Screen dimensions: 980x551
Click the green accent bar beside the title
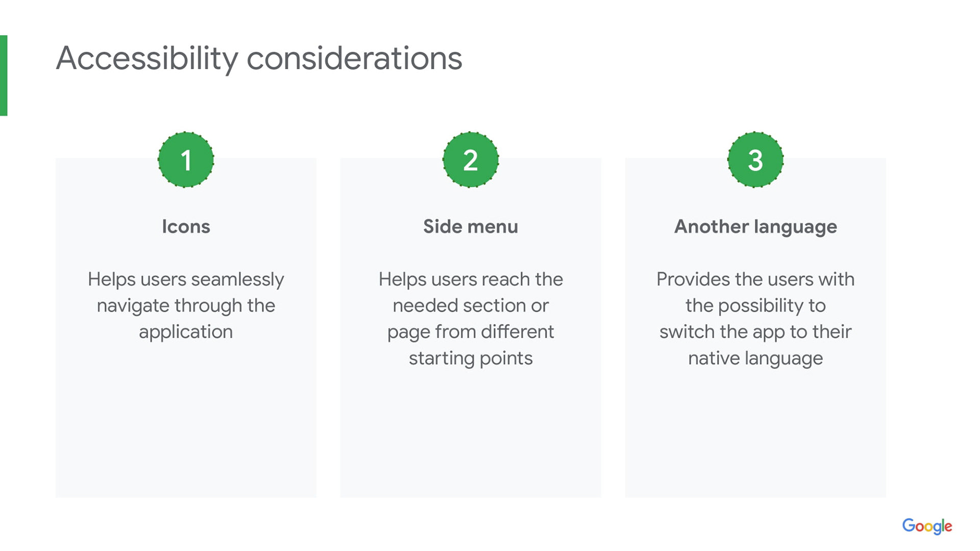point(4,76)
